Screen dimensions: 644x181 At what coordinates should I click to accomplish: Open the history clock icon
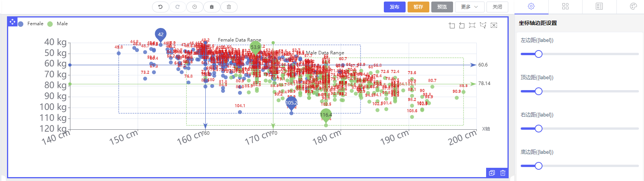(194, 7)
